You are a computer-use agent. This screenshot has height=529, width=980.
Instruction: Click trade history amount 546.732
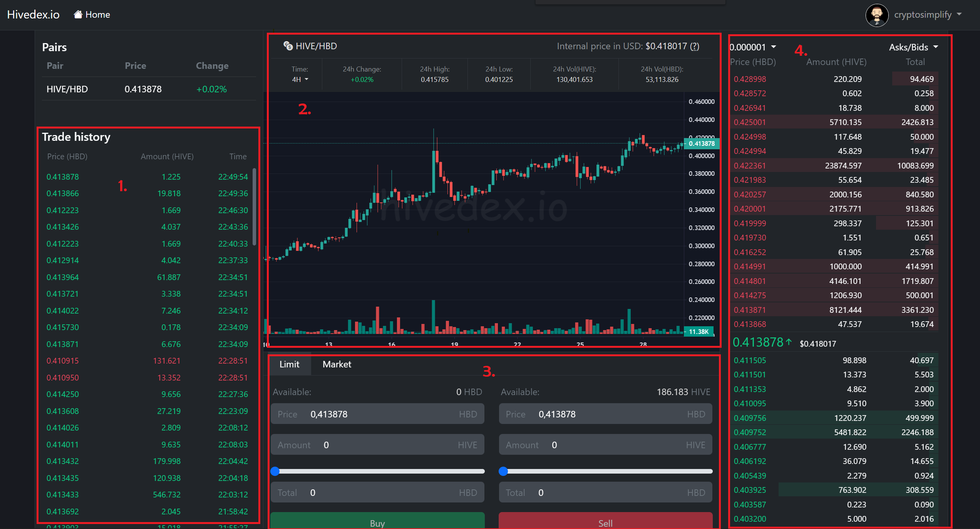click(x=167, y=495)
